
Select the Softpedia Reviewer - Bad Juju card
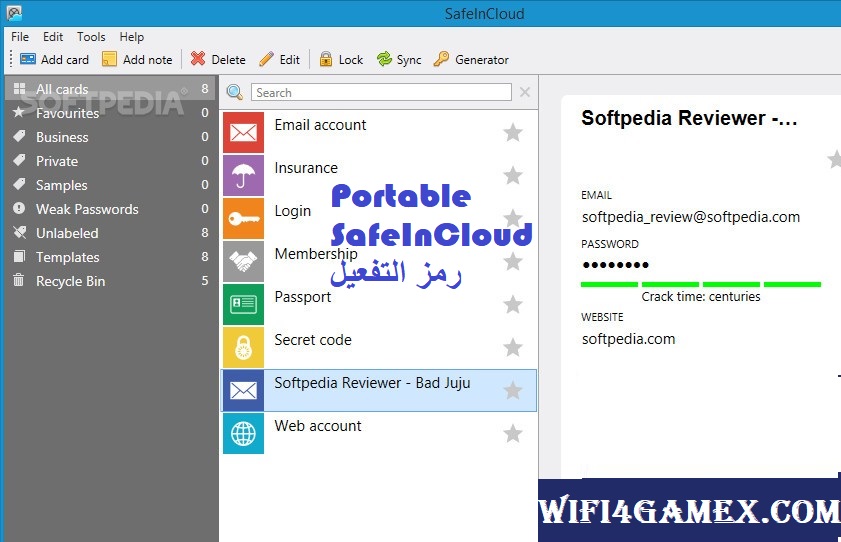click(x=379, y=390)
